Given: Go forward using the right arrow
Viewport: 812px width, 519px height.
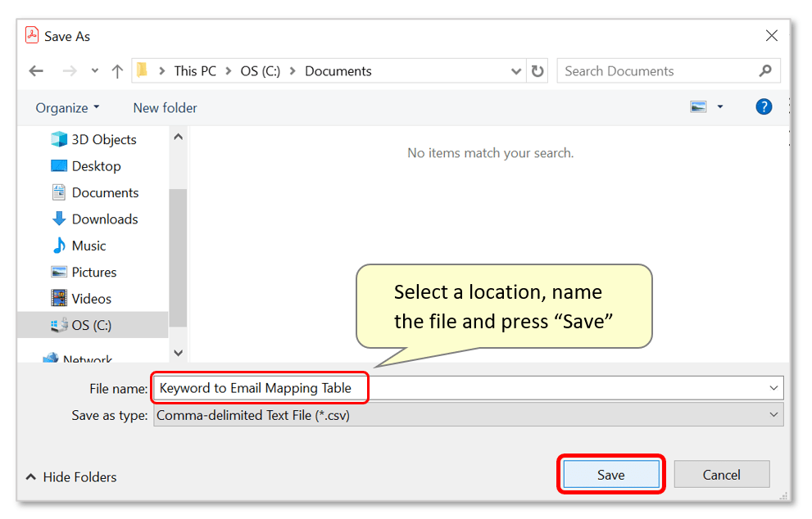Looking at the screenshot, I should click(70, 71).
